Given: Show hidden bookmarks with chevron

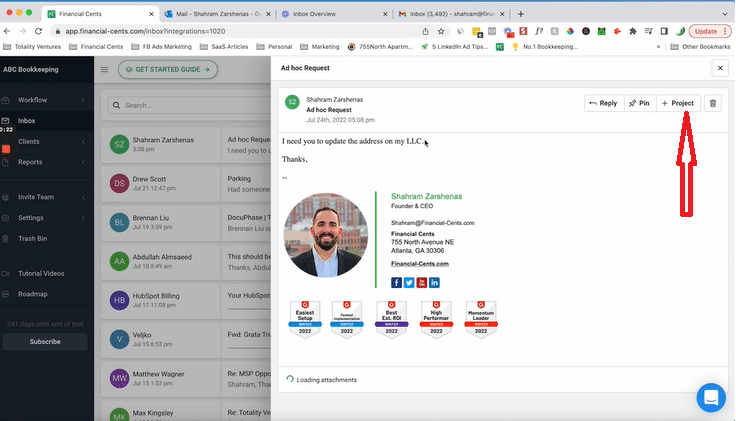Looking at the screenshot, I should [658, 46].
